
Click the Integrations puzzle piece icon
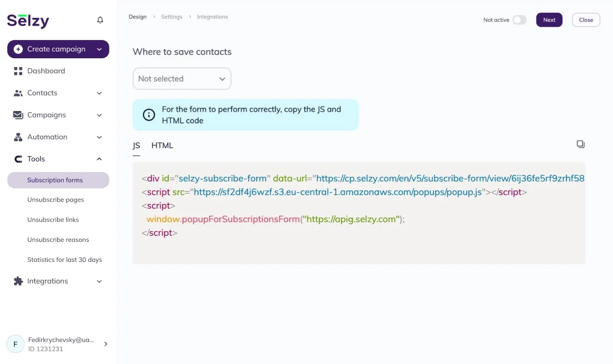tap(18, 281)
